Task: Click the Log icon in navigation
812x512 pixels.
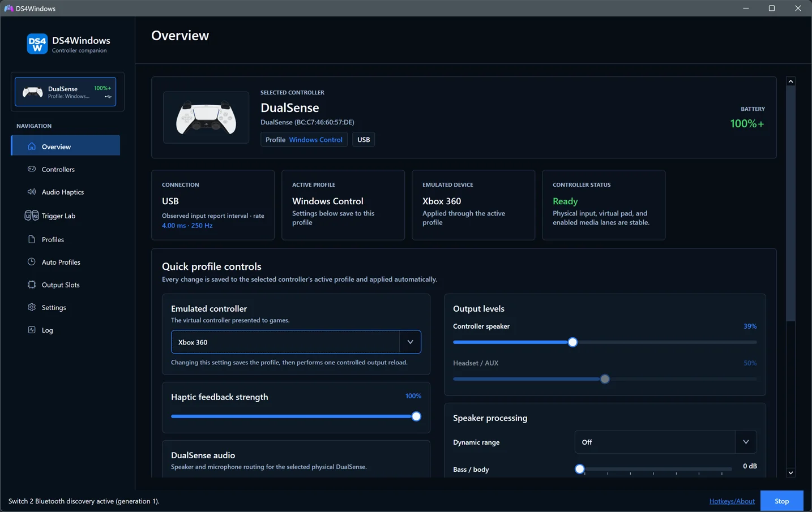Action: 32,330
